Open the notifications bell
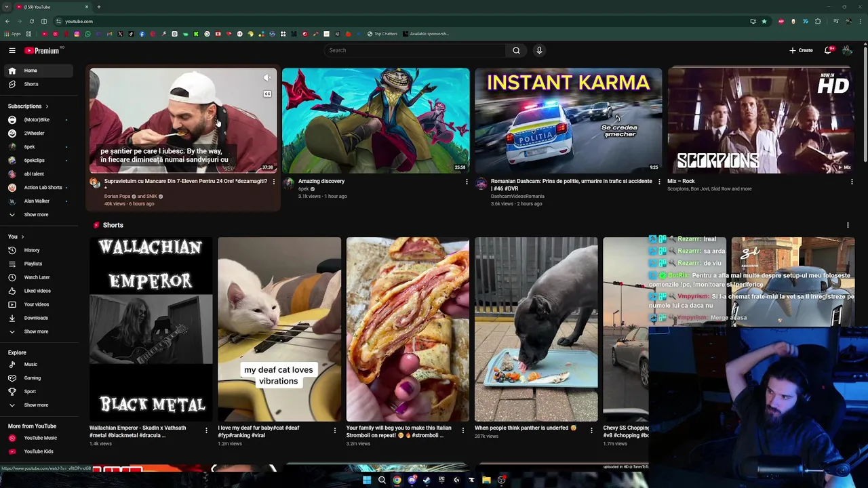Image resolution: width=868 pixels, height=488 pixels. point(828,50)
